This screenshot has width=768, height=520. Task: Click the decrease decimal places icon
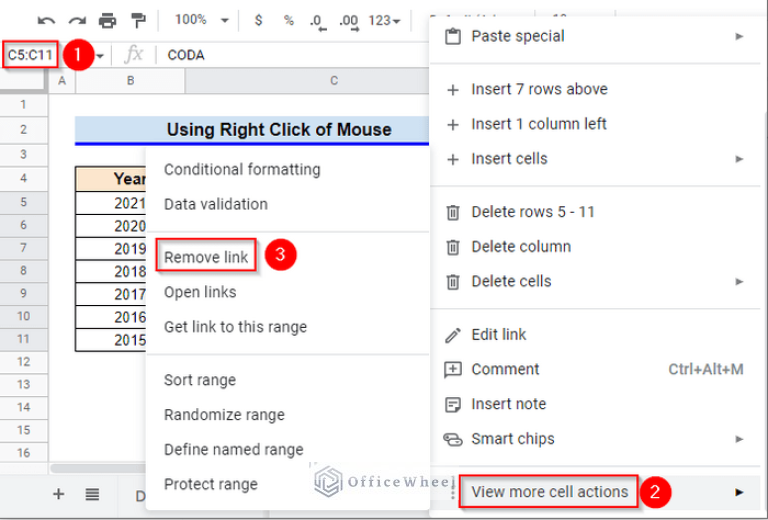[317, 20]
